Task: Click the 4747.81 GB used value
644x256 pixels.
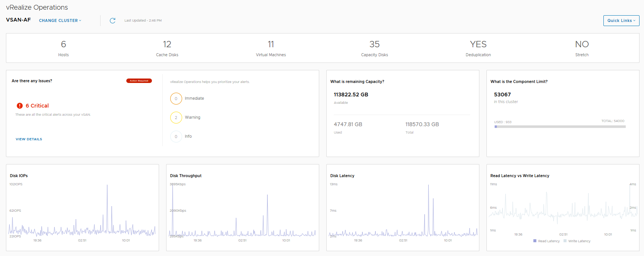Action: point(348,124)
